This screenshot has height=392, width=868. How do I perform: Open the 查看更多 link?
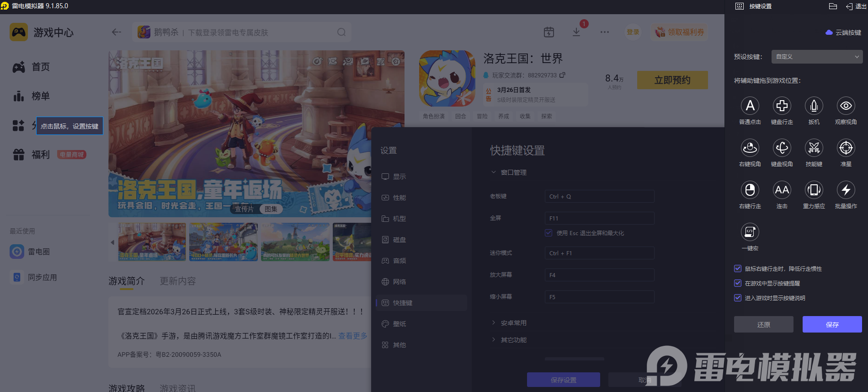[352, 336]
